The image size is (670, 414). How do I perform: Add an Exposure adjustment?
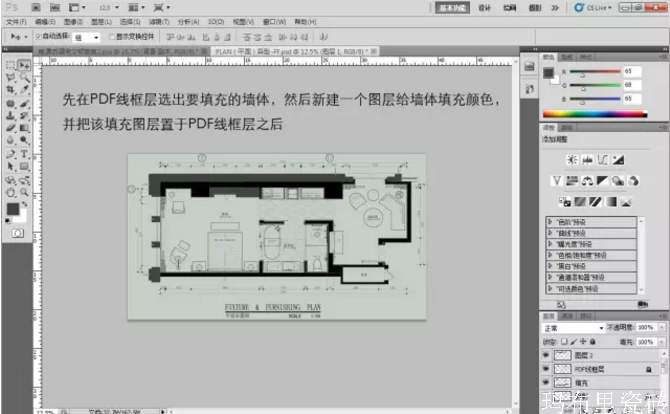(x=618, y=160)
